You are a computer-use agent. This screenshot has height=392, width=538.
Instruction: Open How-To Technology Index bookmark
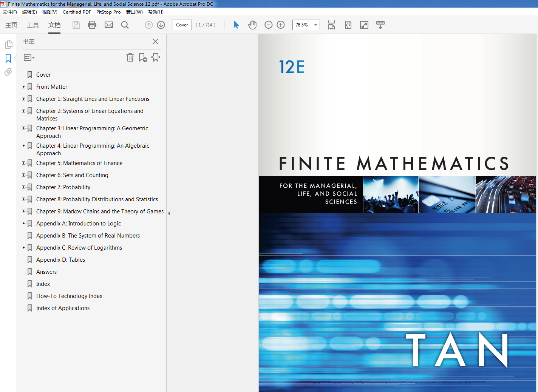tap(70, 296)
